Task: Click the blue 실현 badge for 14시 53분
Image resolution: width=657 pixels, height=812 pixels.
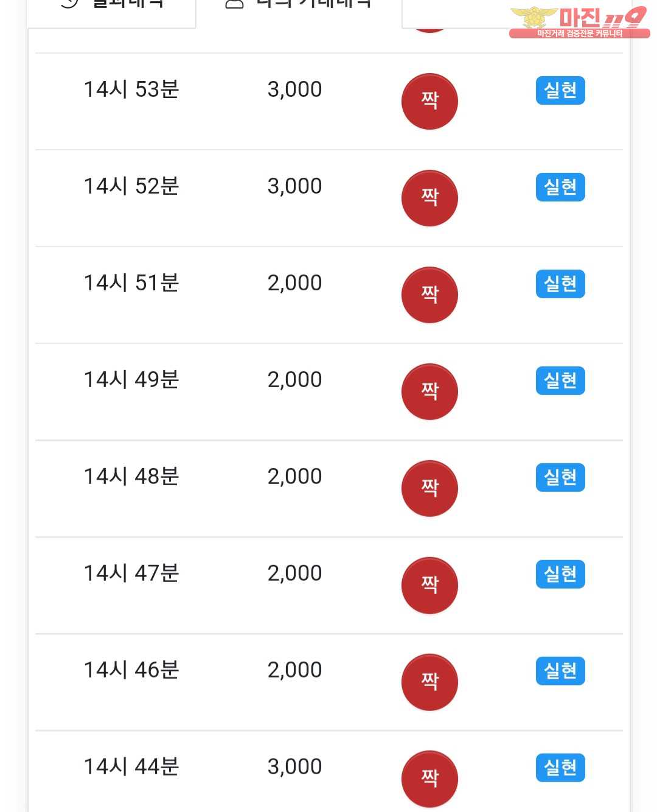Action: point(560,90)
